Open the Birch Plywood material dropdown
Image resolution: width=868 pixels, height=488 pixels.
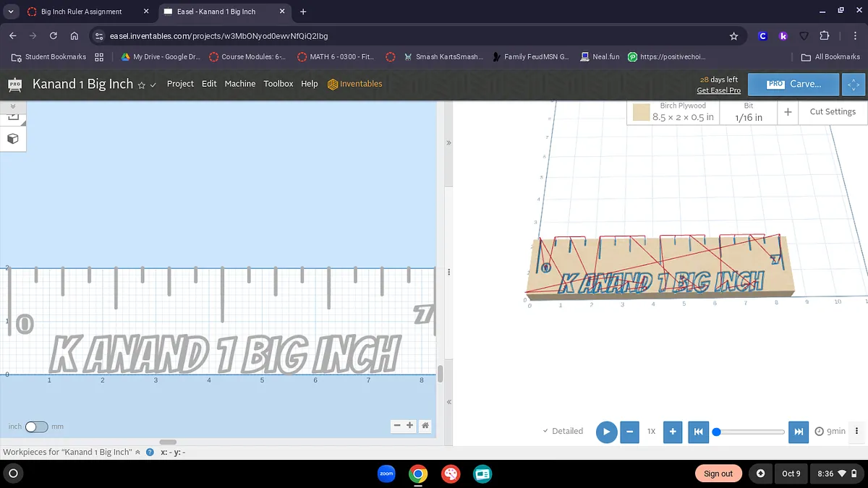673,112
